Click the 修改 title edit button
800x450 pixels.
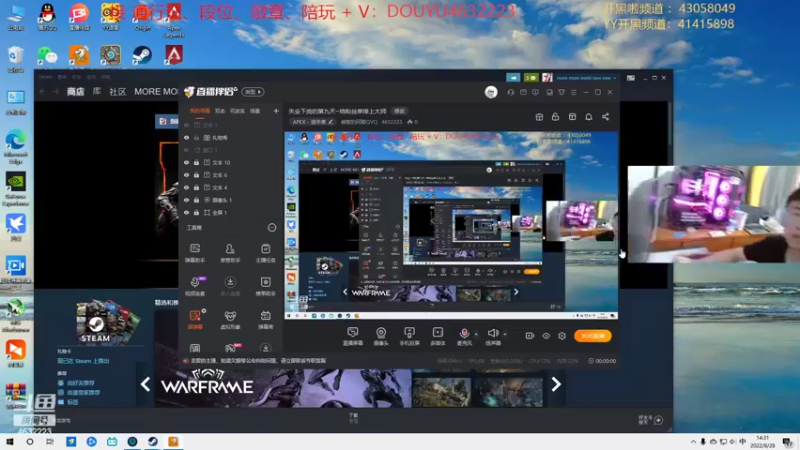399,111
